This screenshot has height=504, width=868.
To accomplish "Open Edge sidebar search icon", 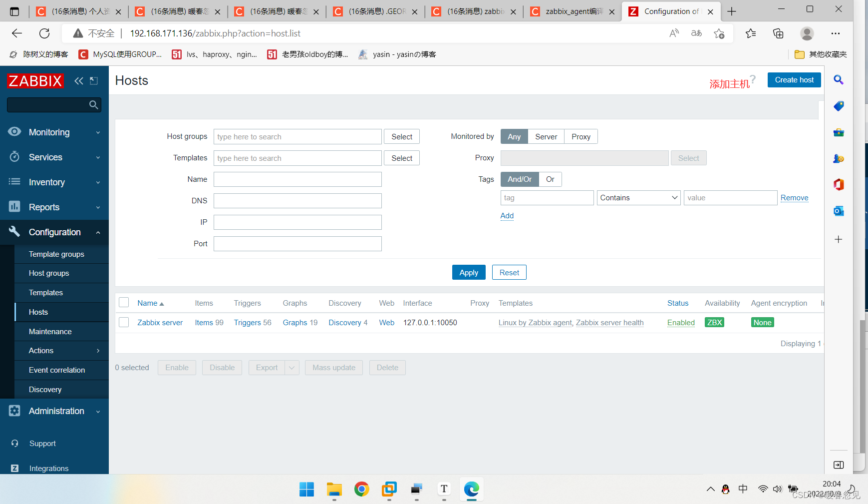I will pos(839,80).
